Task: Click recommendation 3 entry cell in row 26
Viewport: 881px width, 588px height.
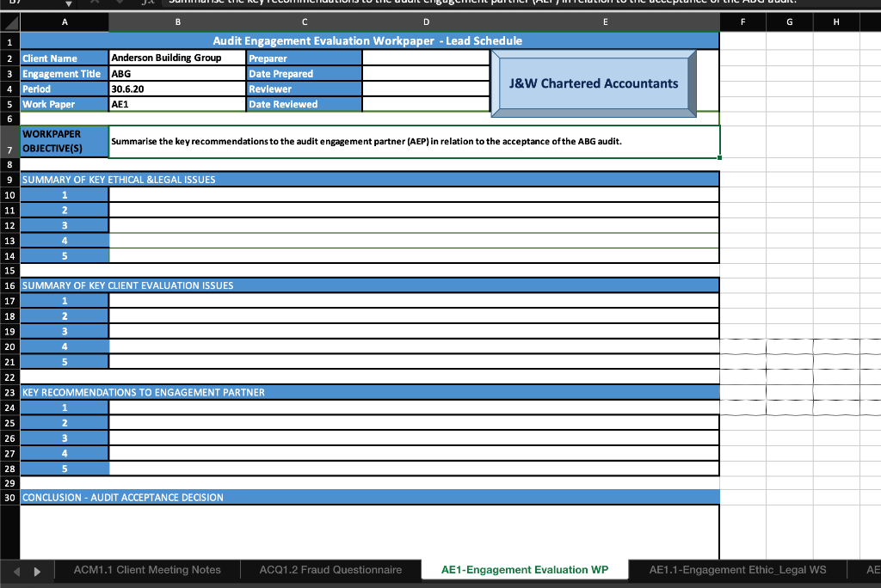Action: (414, 438)
